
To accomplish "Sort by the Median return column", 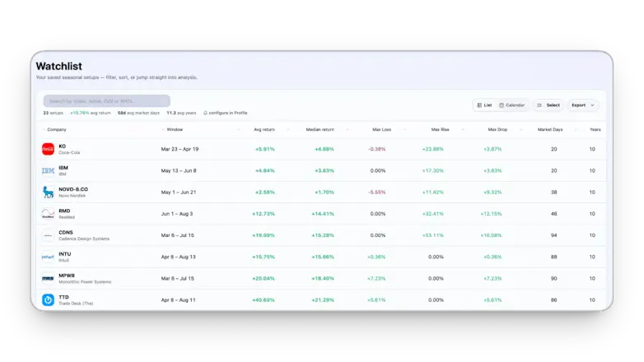I will pos(320,129).
